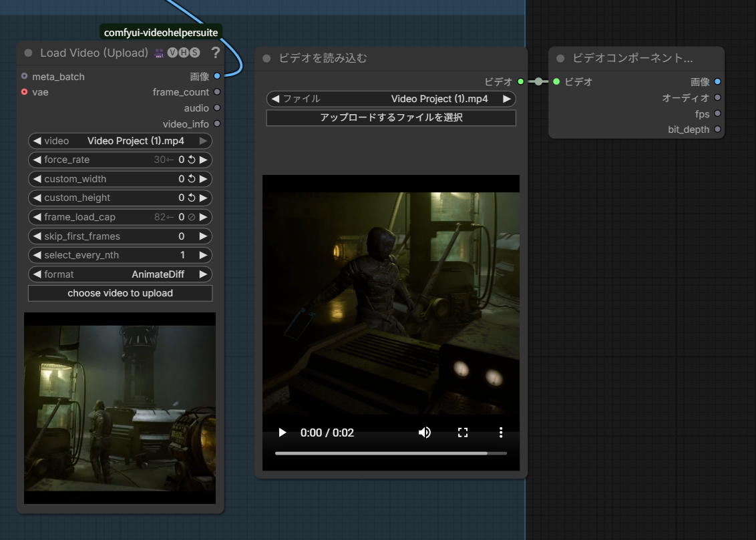The image size is (756, 540).
Task: Click the video_info output socket
Action: (x=217, y=123)
